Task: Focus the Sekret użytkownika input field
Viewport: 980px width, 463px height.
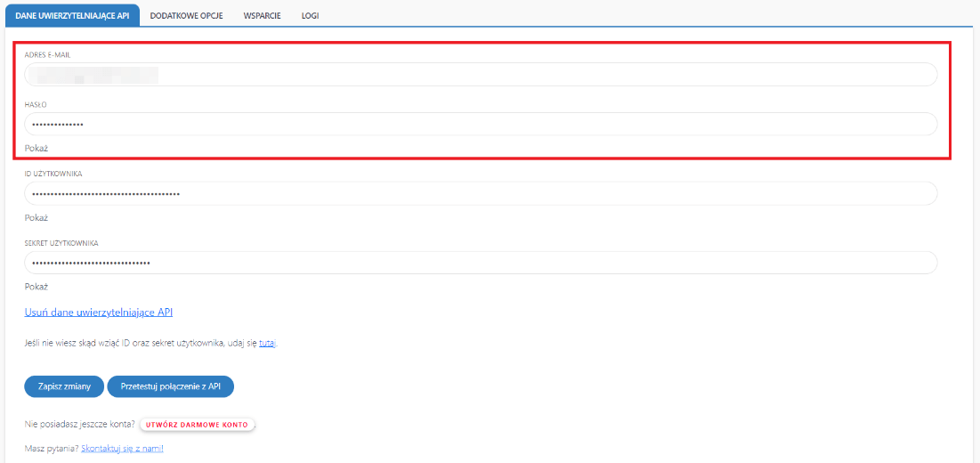Action: pyautogui.click(x=481, y=263)
